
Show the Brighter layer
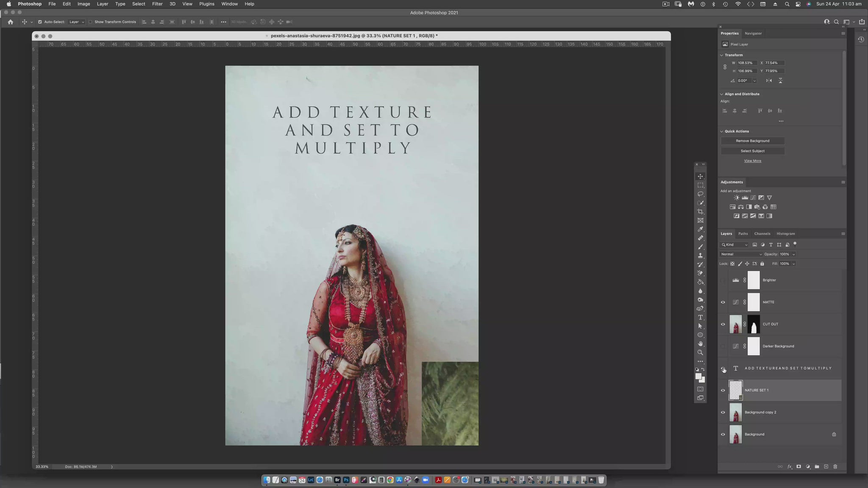tap(723, 280)
